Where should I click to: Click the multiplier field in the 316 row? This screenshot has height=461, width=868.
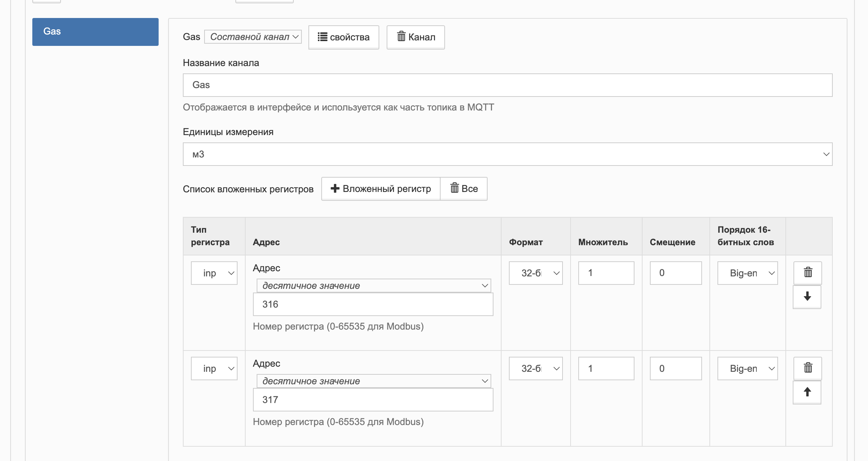[606, 273]
